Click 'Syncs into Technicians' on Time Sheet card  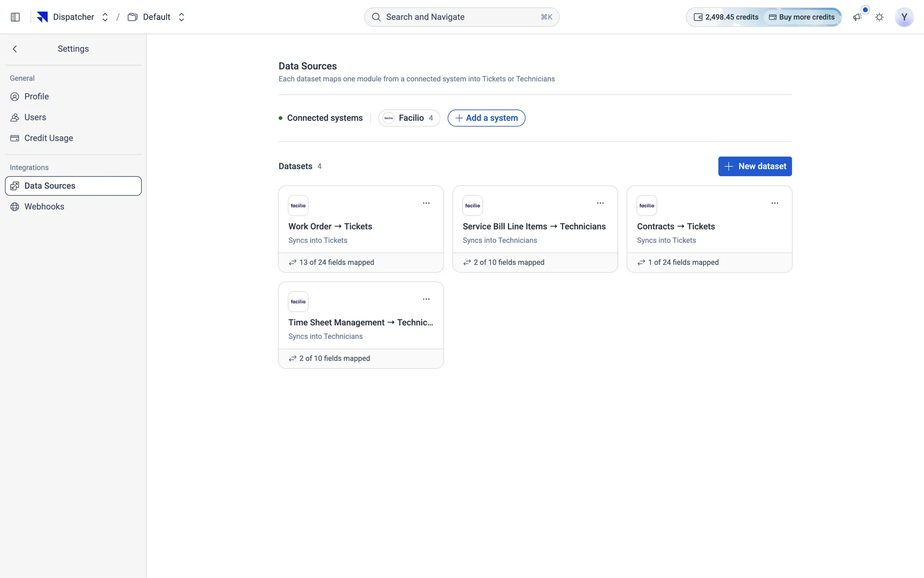click(325, 336)
